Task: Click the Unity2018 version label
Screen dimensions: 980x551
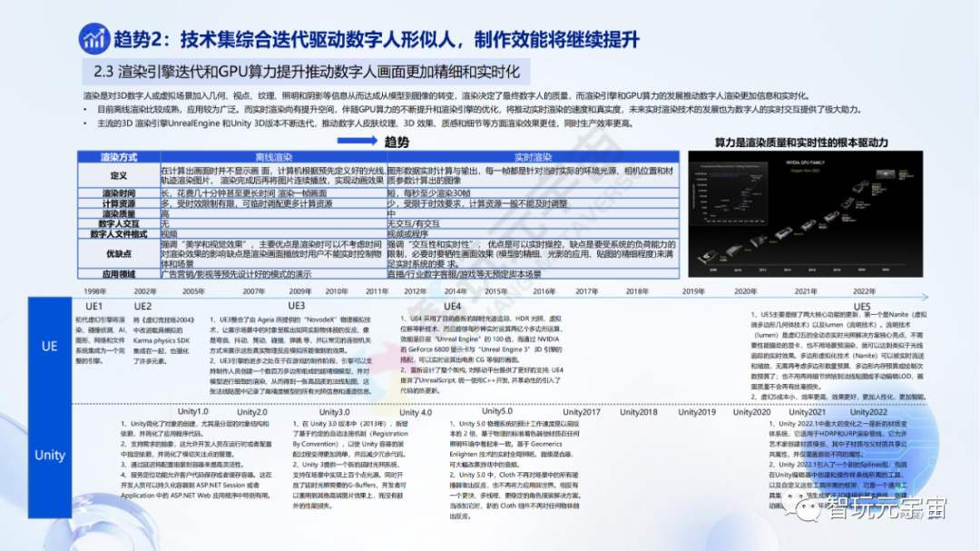Action: pyautogui.click(x=638, y=412)
